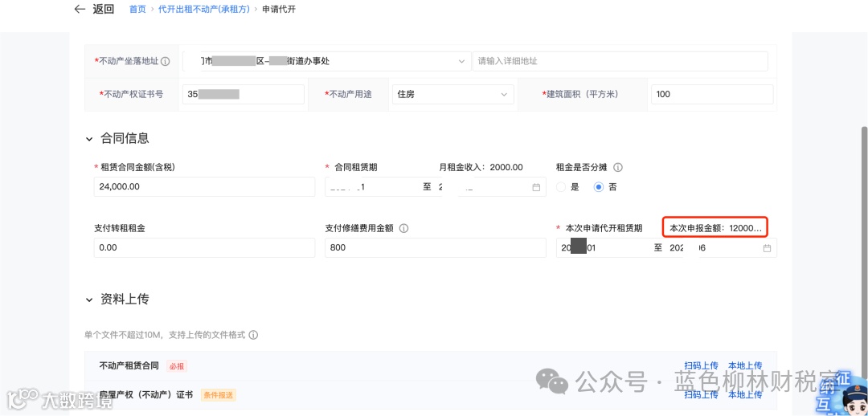
Task: Click the 返回 text
Action: click(103, 10)
